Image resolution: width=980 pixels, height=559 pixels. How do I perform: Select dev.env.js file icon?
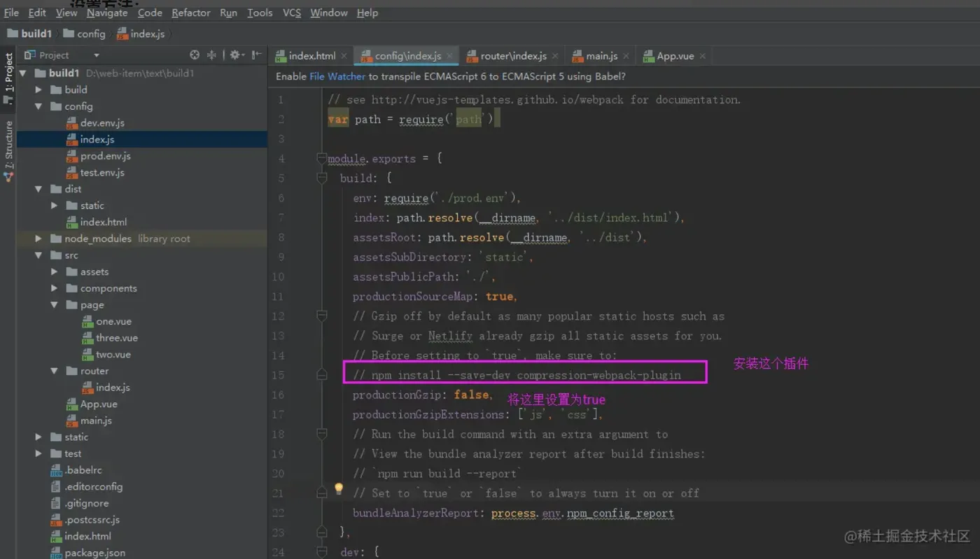[x=72, y=123]
